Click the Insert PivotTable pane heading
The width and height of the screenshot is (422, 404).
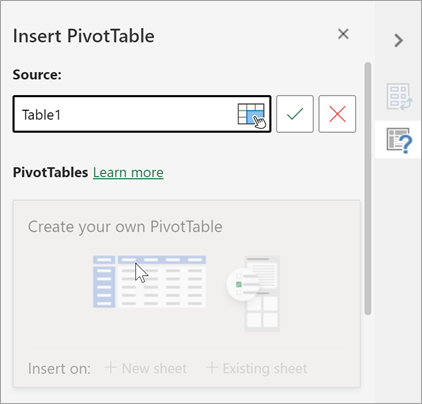pyautogui.click(x=84, y=36)
